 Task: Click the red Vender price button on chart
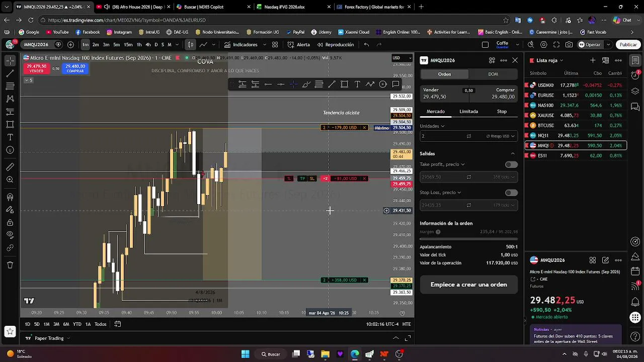click(37, 68)
